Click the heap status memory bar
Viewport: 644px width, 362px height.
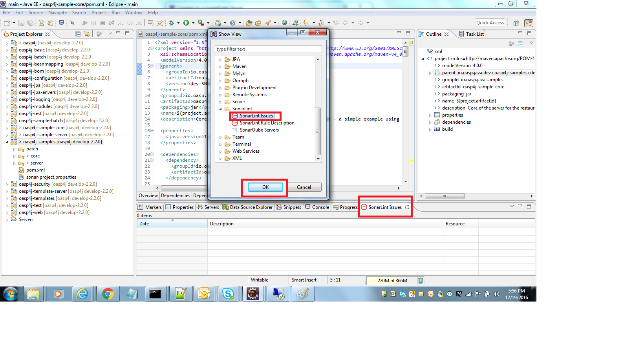(392, 280)
